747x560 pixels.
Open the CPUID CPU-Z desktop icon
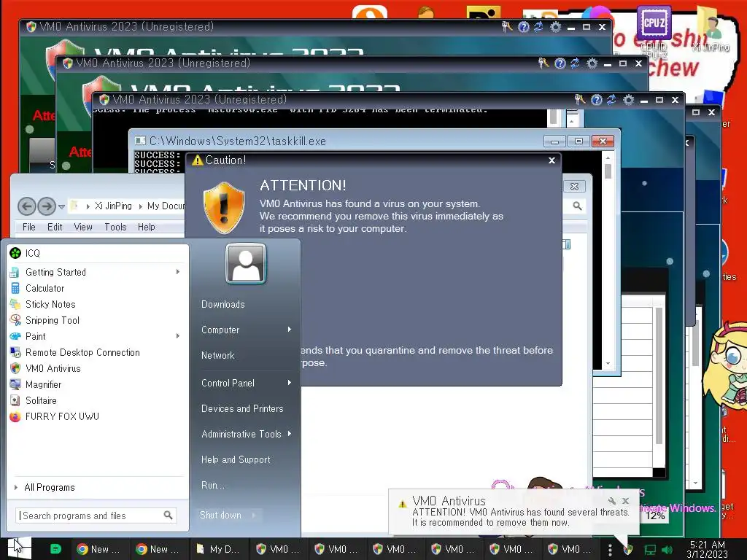[654, 31]
